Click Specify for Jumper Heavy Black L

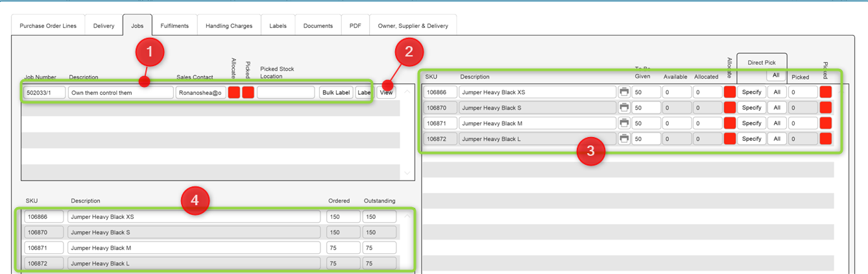tap(751, 139)
